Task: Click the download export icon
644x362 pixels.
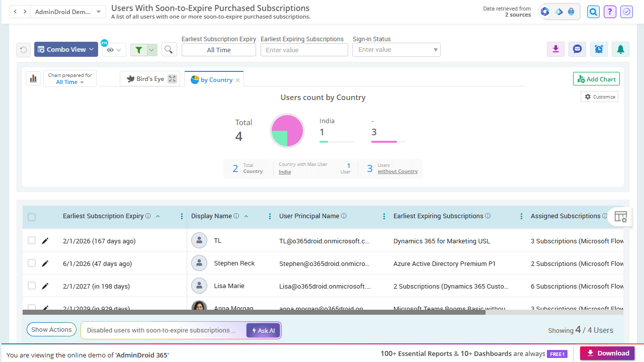Action: pos(555,49)
